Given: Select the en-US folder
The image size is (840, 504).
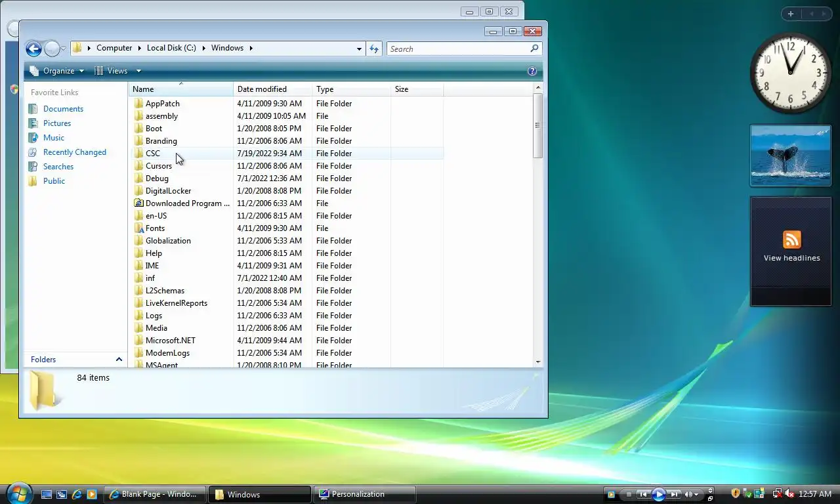Looking at the screenshot, I should [156, 216].
